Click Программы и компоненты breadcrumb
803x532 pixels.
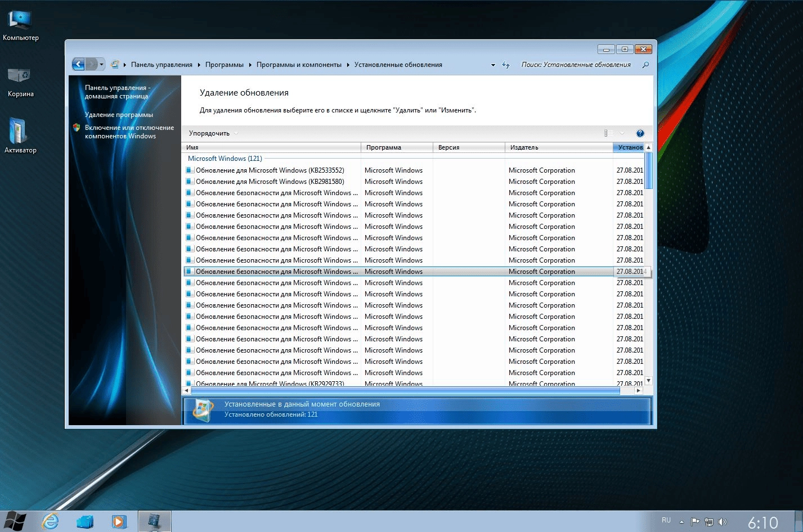point(299,65)
